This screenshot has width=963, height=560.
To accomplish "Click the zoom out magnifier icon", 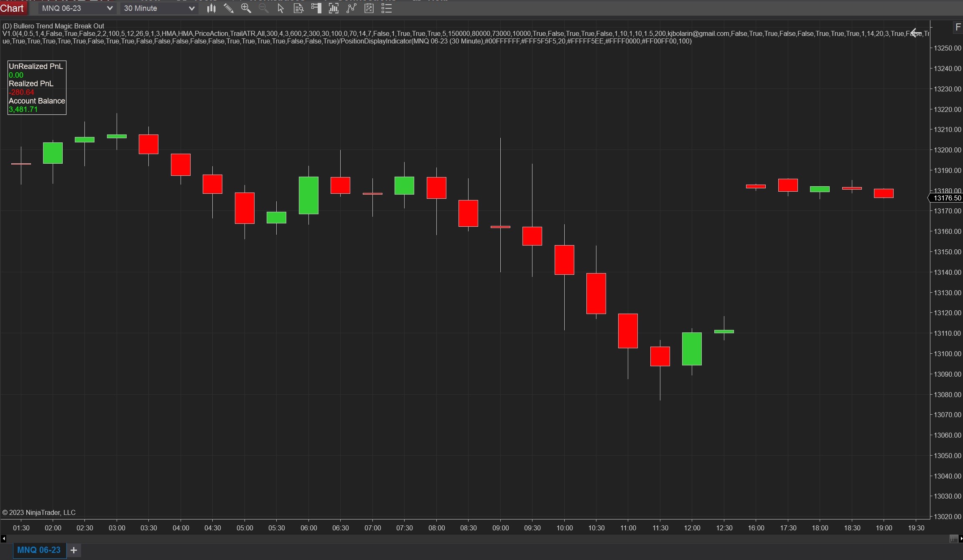I will pos(264,8).
